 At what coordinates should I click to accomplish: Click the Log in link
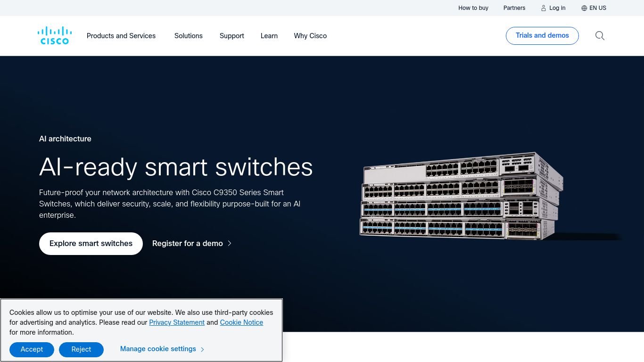(557, 8)
